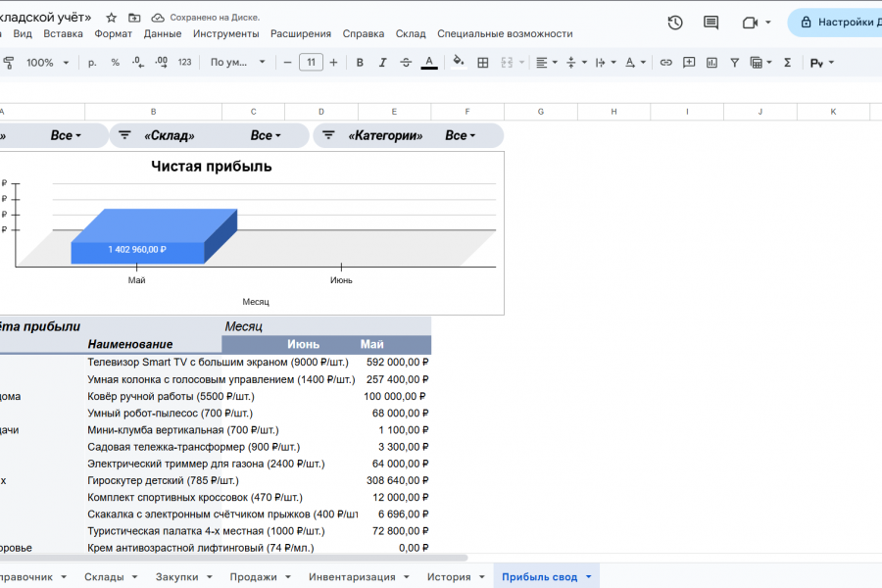This screenshot has height=588, width=882.
Task: Start a video call with camera icon
Action: (x=750, y=23)
